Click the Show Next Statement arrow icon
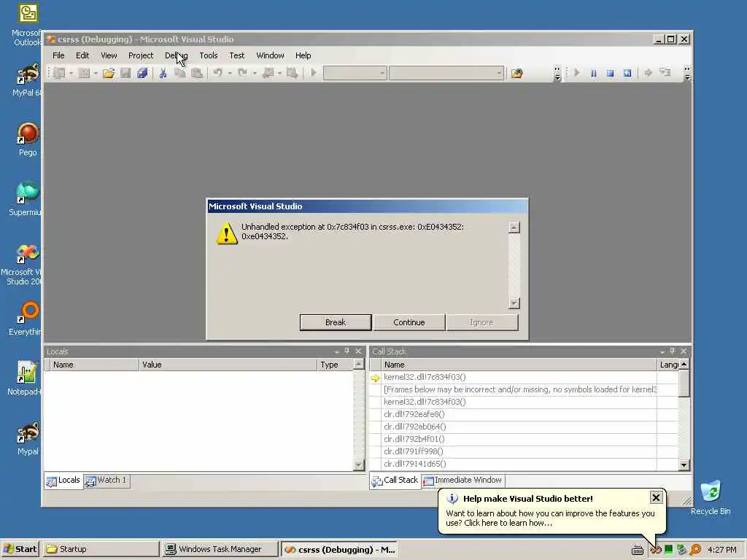Screen dimensions: 747x560 pos(648,73)
